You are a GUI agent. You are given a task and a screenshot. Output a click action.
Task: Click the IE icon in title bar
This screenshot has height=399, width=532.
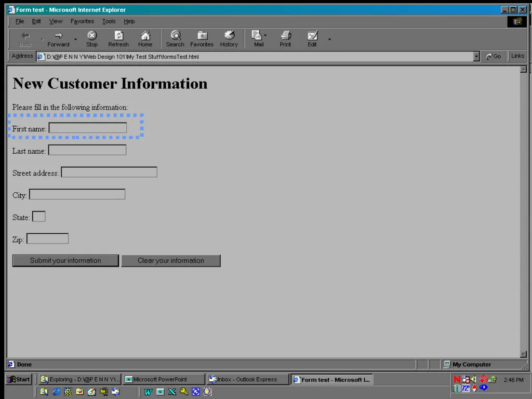click(x=11, y=9)
